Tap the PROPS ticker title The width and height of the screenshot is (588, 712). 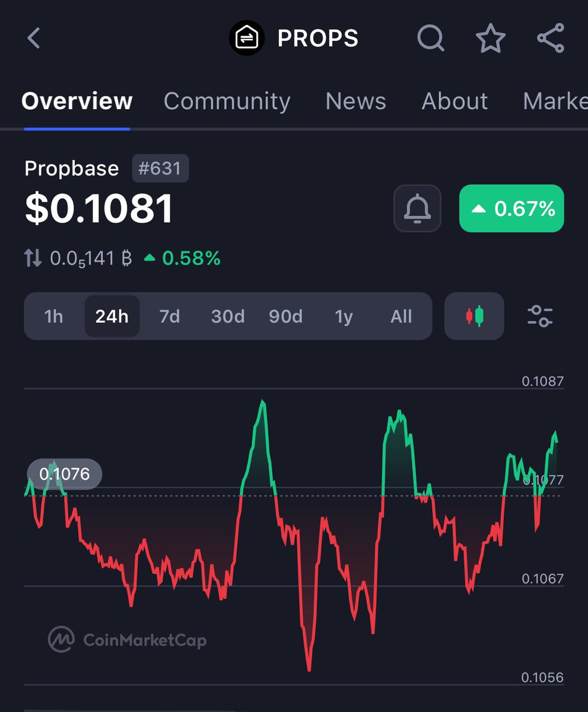click(318, 39)
